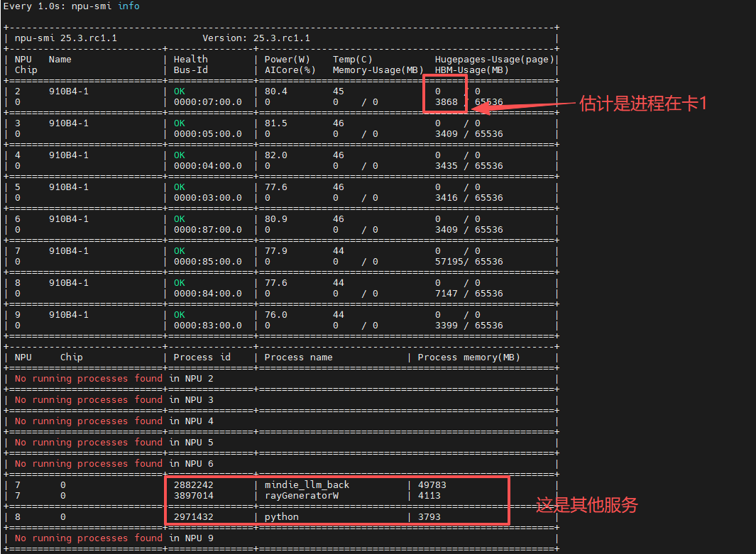Viewport: 756px width, 554px height.
Task: Click bus id "0000:85:00.0"
Action: (x=208, y=262)
